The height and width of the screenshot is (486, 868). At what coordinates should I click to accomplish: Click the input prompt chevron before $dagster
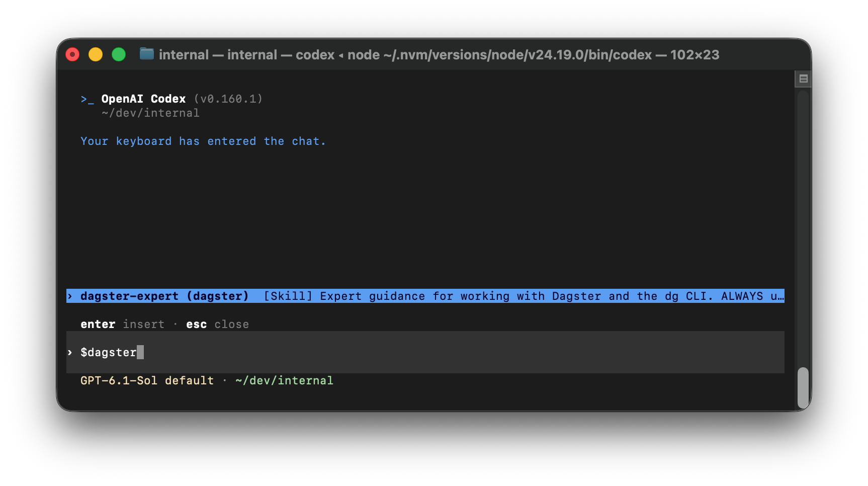[70, 352]
